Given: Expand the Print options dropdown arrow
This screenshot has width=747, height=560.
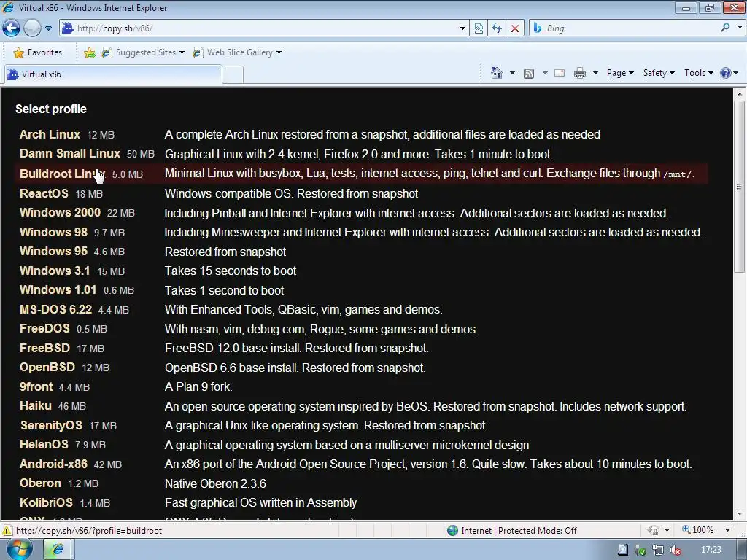Looking at the screenshot, I should [595, 73].
